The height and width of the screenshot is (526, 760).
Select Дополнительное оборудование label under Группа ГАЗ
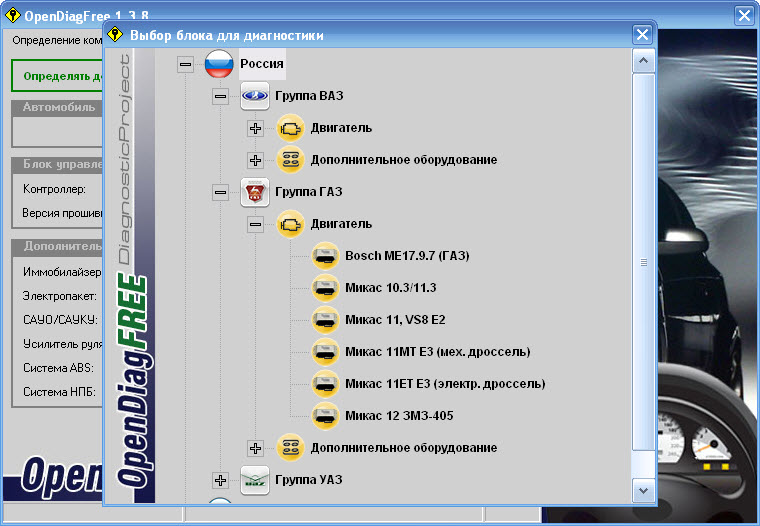pyautogui.click(x=404, y=448)
